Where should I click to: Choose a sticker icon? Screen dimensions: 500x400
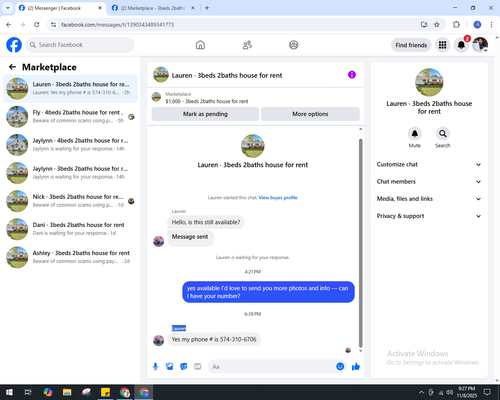184,367
